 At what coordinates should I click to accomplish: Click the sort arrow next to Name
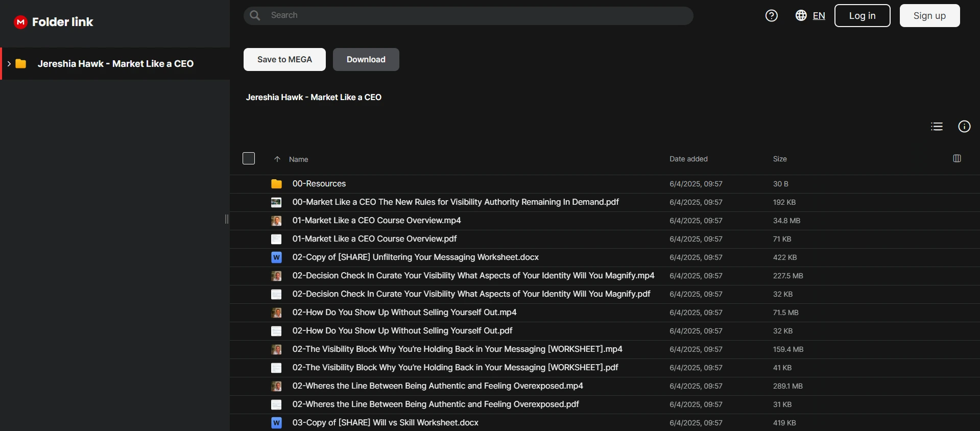(277, 159)
